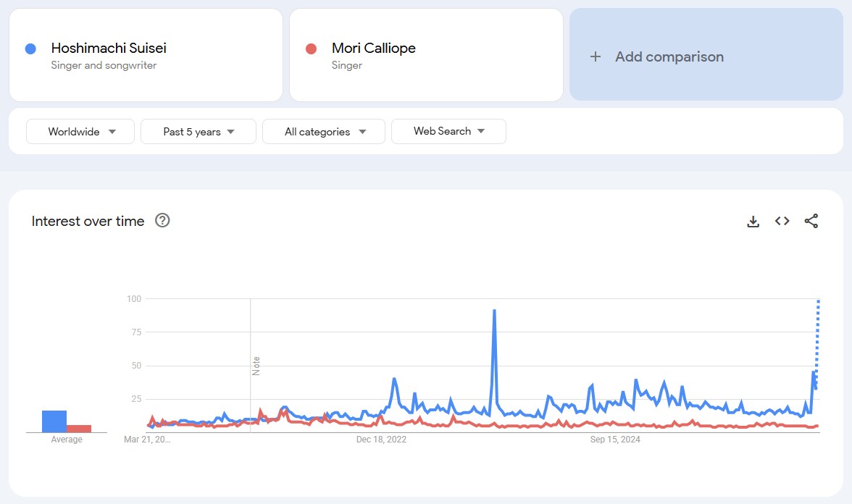Click the Average label under the bars

click(x=67, y=440)
